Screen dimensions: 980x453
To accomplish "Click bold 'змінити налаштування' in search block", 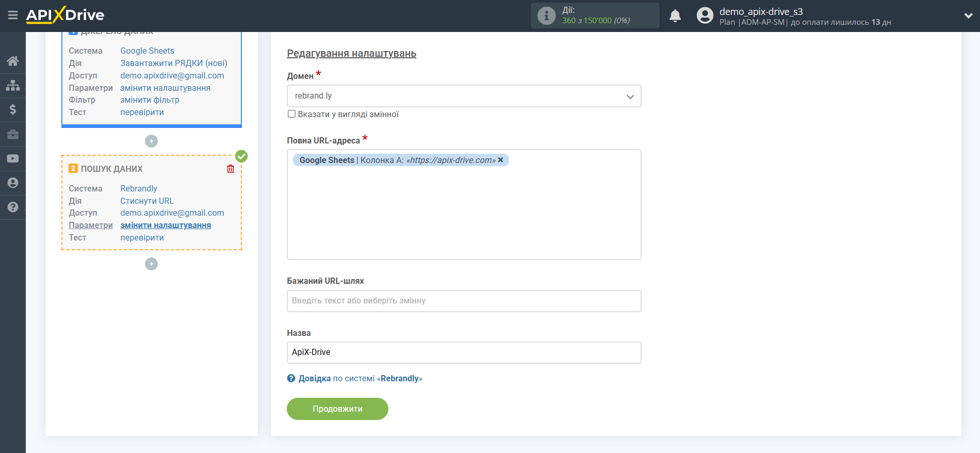I will click(x=166, y=225).
